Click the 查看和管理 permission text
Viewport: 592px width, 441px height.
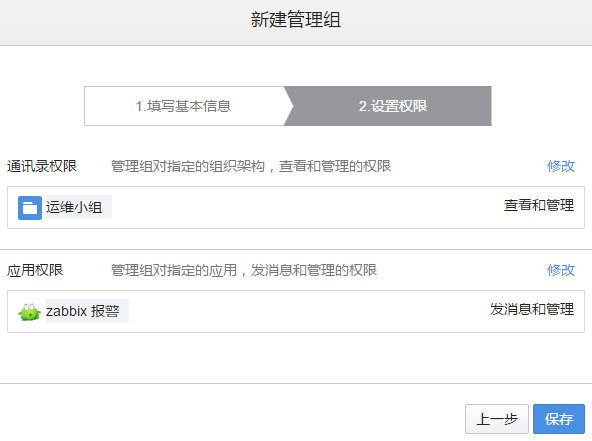click(x=539, y=205)
